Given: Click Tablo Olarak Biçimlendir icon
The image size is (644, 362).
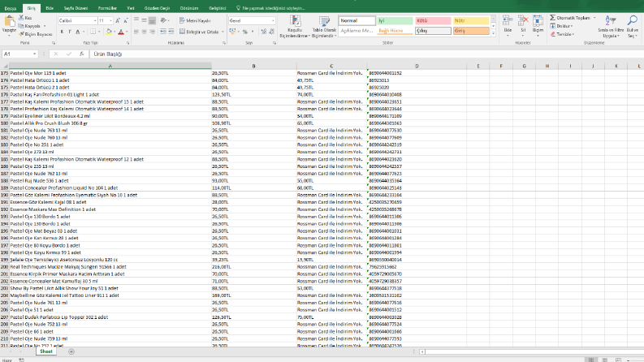Looking at the screenshot, I should (x=324, y=27).
